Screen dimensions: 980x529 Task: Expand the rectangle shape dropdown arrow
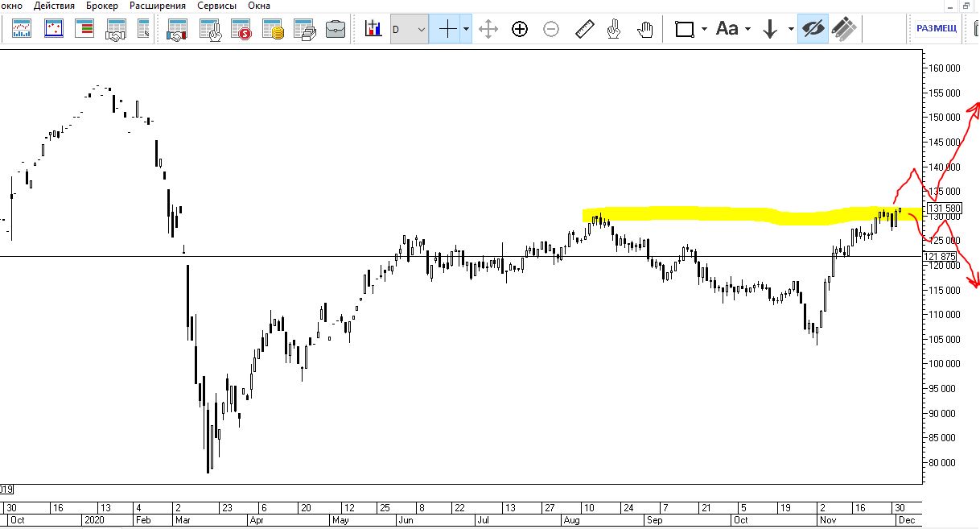(704, 30)
